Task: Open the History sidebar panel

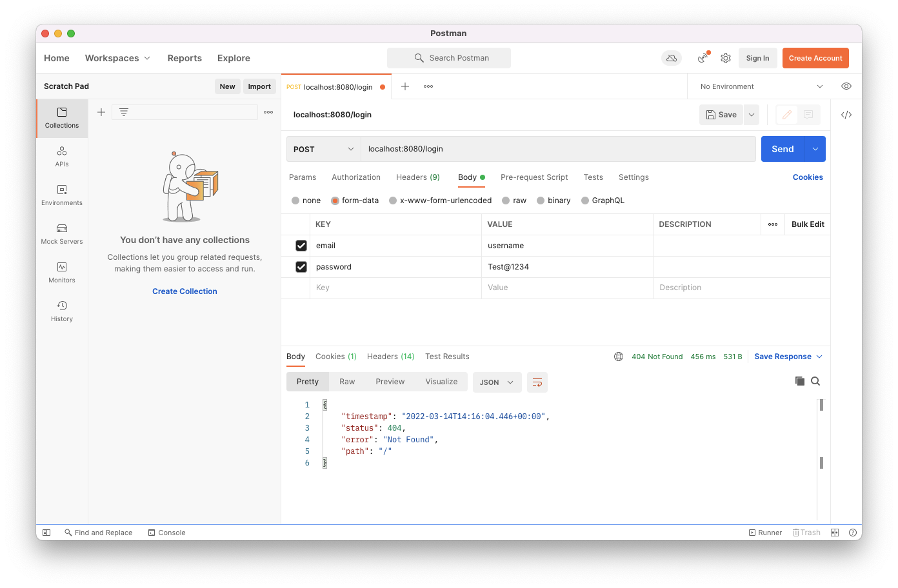Action: [62, 311]
